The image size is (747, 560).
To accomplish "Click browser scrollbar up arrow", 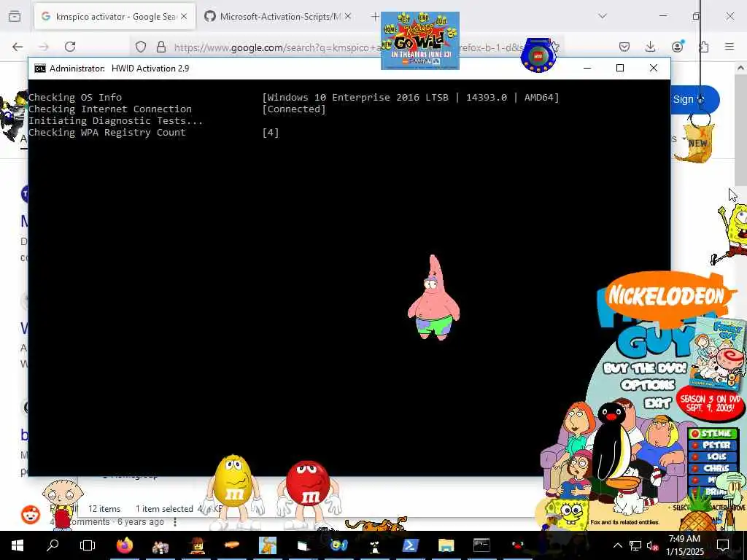I will [740, 68].
